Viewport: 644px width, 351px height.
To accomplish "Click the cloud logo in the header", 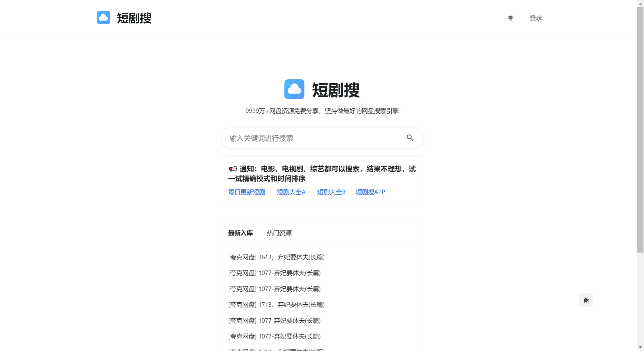I will tap(103, 17).
